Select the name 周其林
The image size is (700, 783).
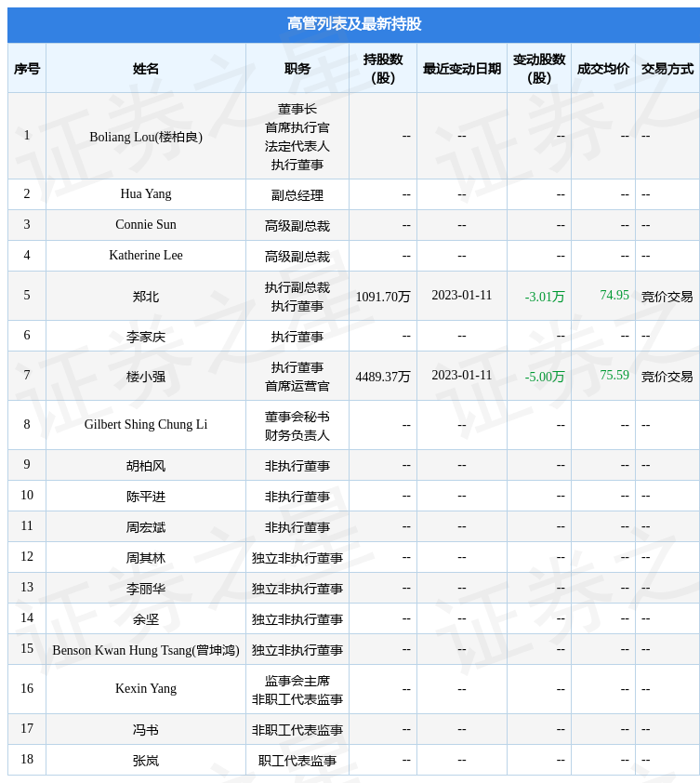(146, 558)
